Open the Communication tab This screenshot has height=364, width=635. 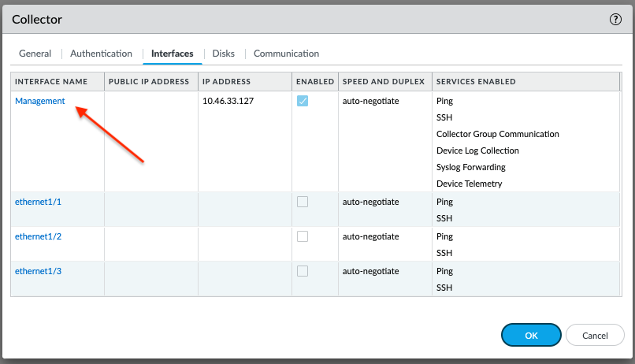[286, 54]
